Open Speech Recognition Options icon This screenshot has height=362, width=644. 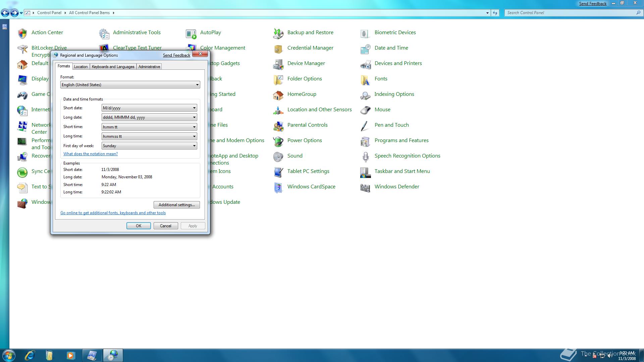click(x=365, y=157)
